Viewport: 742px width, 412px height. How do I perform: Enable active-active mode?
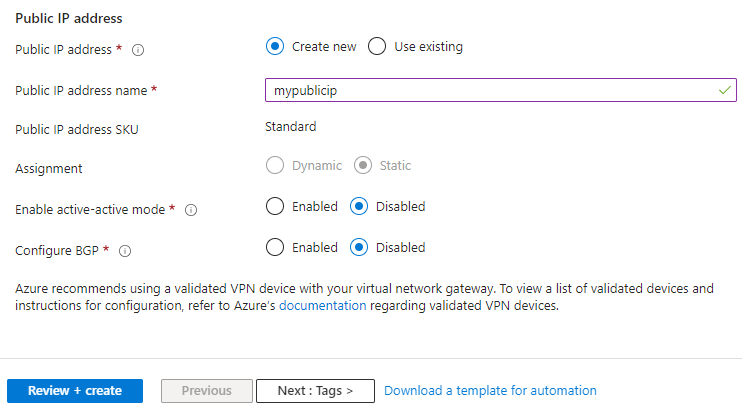coord(275,207)
